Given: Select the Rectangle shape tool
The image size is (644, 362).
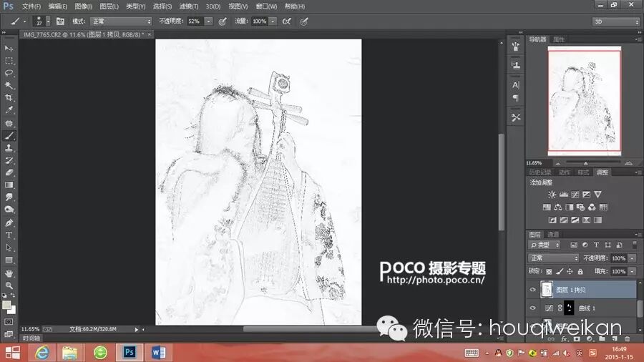Looking at the screenshot, I should pos(9,260).
